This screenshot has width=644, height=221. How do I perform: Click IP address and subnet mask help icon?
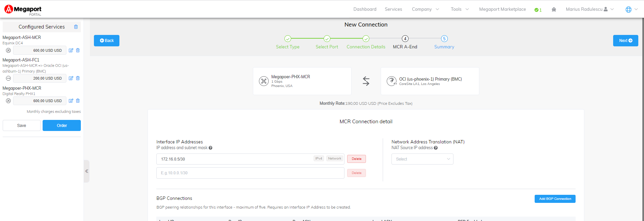[210, 148]
